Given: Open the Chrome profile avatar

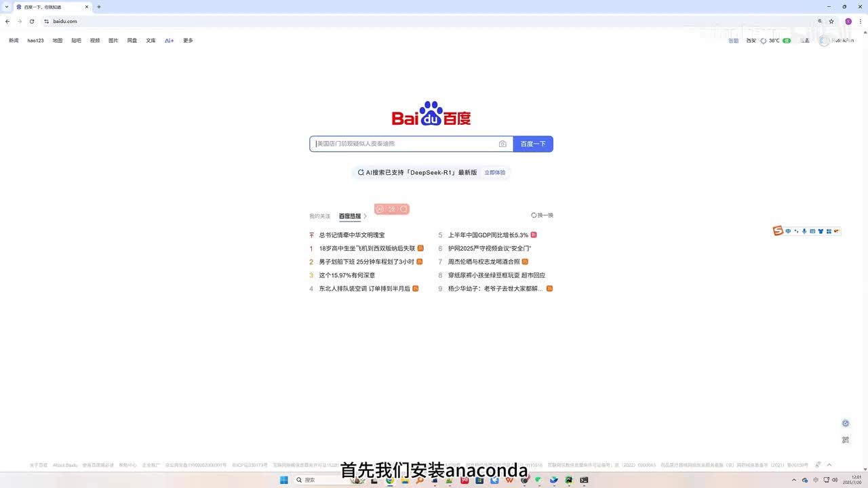Looking at the screenshot, I should 848,21.
